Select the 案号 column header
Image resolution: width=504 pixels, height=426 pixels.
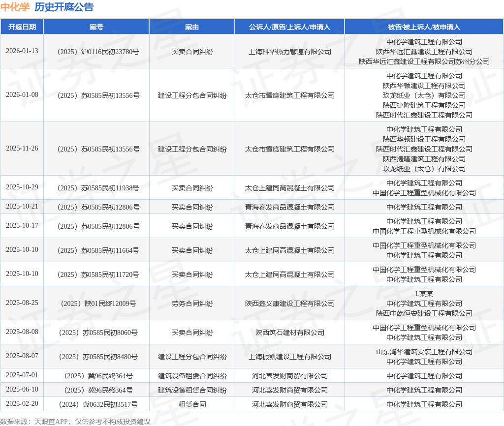[96, 27]
